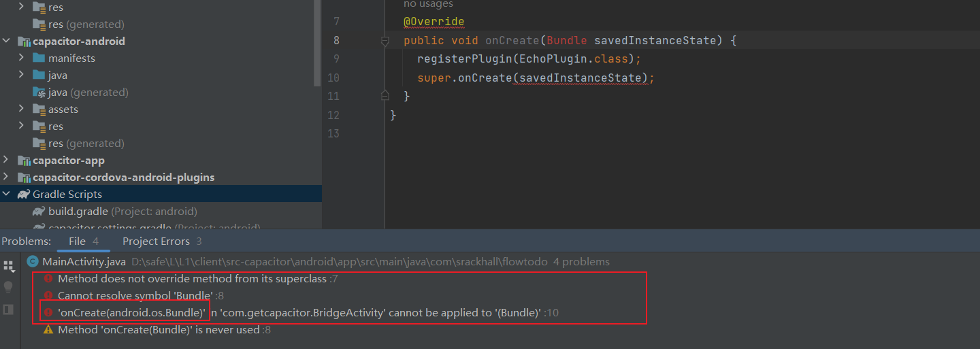The width and height of the screenshot is (980, 349).
Task: Click the capacitor-android module icon
Action: pyautogui.click(x=24, y=41)
